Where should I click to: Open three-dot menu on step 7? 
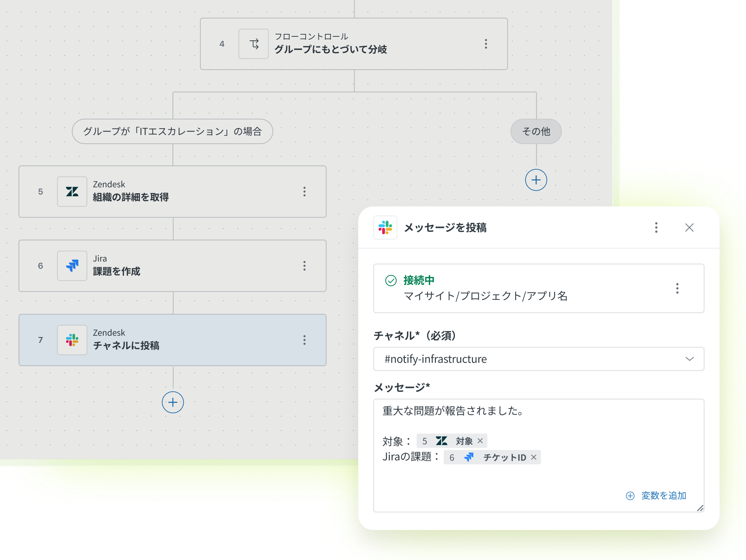click(x=304, y=340)
